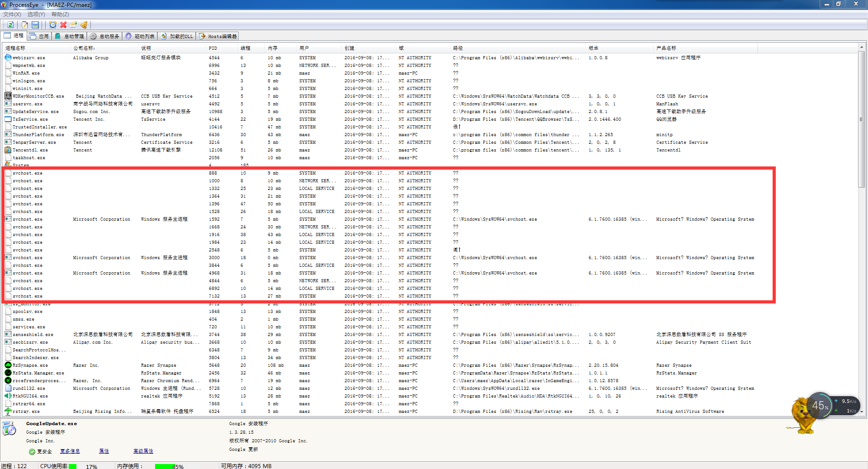Viewport: 868px width, 469px height.
Task: Open the Hosts编辑器 tab
Action: (217, 36)
